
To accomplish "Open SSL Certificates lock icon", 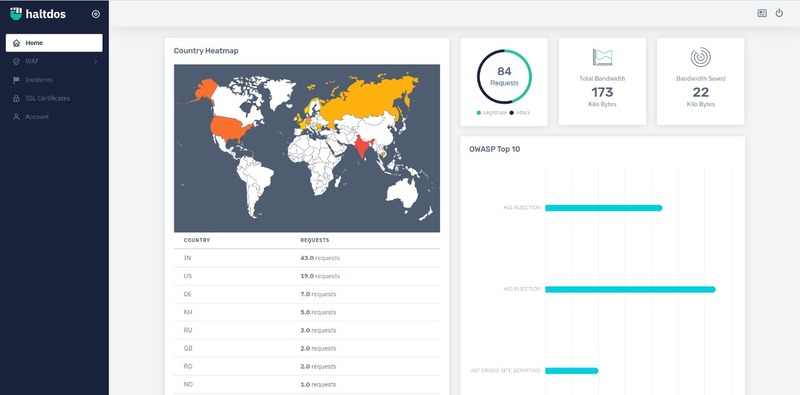I will [16, 98].
